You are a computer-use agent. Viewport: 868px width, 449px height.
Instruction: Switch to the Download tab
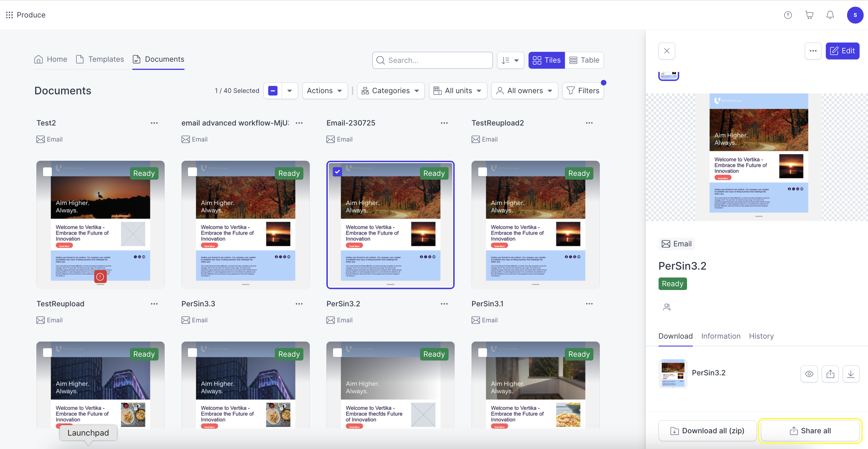[675, 336]
